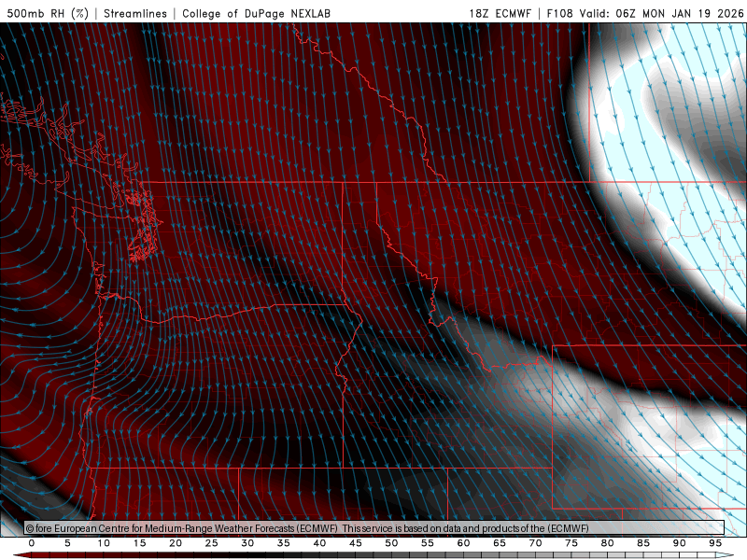Screen dimensions: 747x560
Task: Click the 95 label on the humidity scale
Action: coord(716,543)
